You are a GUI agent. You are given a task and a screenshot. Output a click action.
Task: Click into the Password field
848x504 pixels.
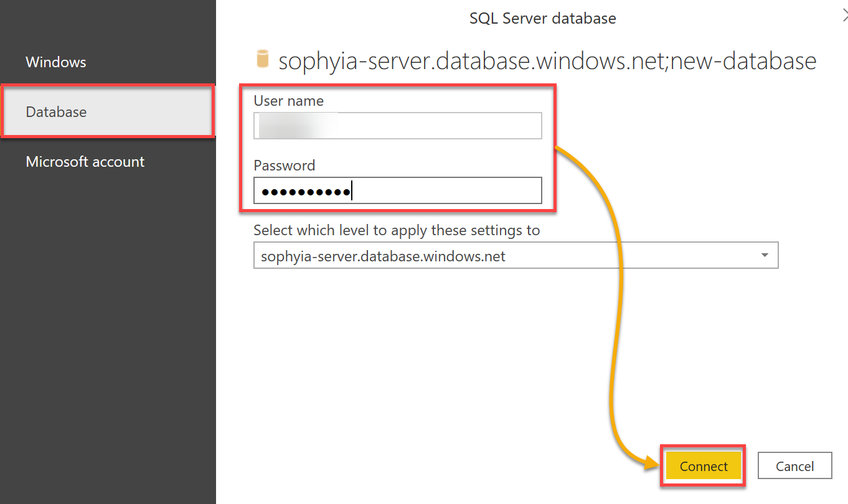(398, 190)
